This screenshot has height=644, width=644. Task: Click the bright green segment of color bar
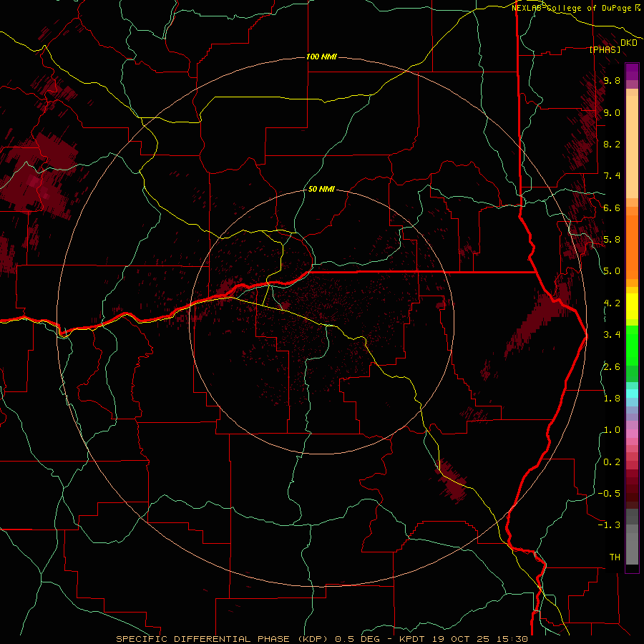632,346
